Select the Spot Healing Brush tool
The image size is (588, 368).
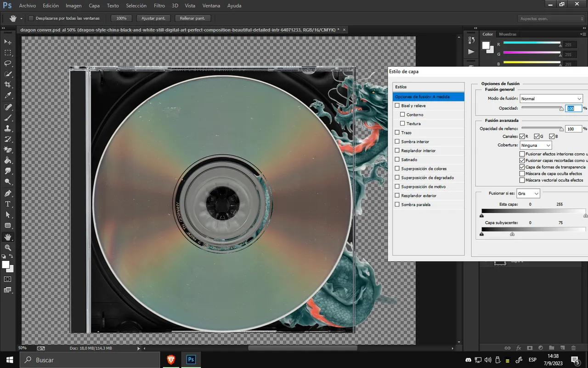click(x=8, y=107)
